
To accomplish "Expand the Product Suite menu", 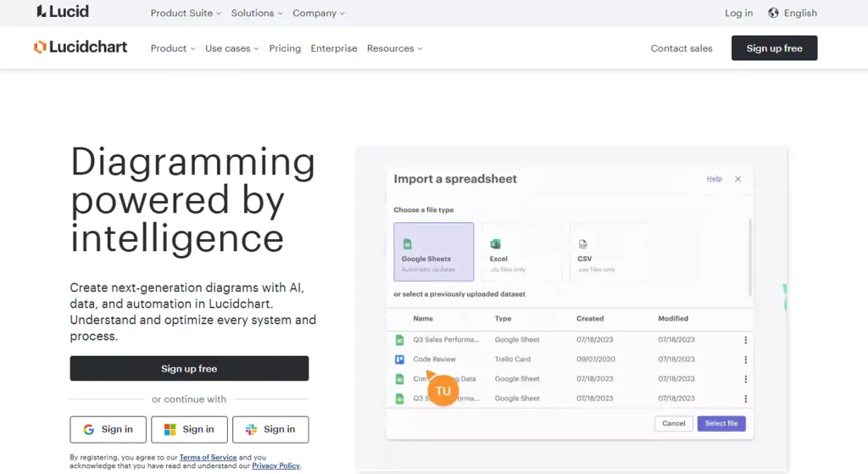I will click(186, 13).
